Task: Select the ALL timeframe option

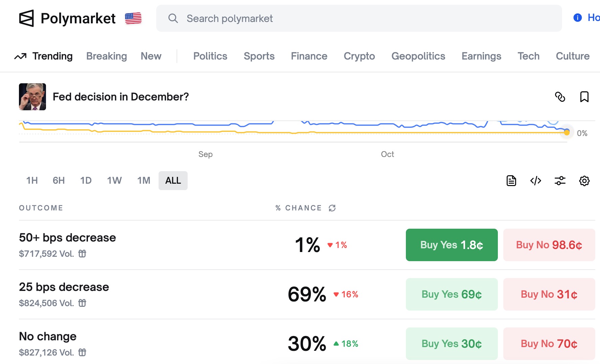Action: click(x=173, y=181)
